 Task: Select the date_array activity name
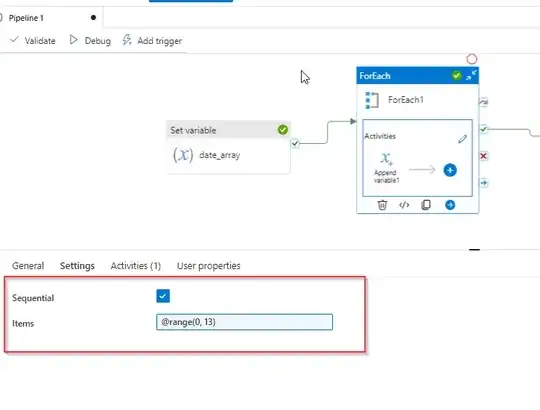pyautogui.click(x=220, y=155)
